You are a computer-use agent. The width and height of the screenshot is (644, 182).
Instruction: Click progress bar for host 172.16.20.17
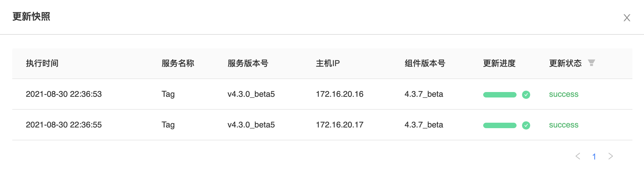[x=500, y=125]
